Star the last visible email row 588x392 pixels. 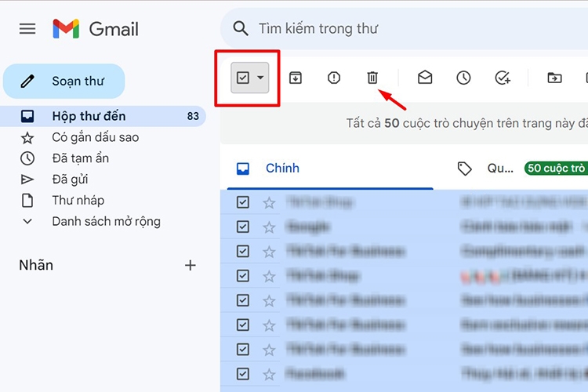269,375
